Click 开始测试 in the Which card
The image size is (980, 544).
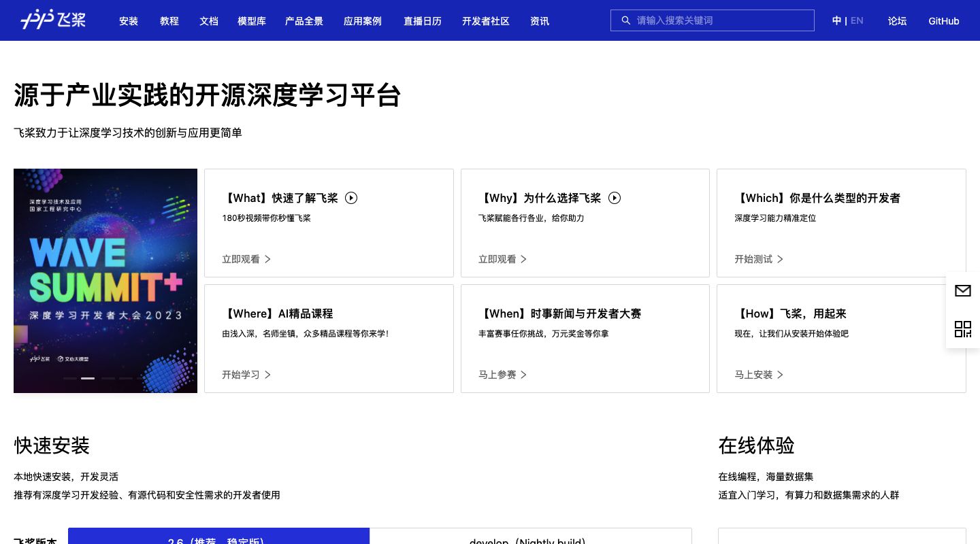pos(753,259)
